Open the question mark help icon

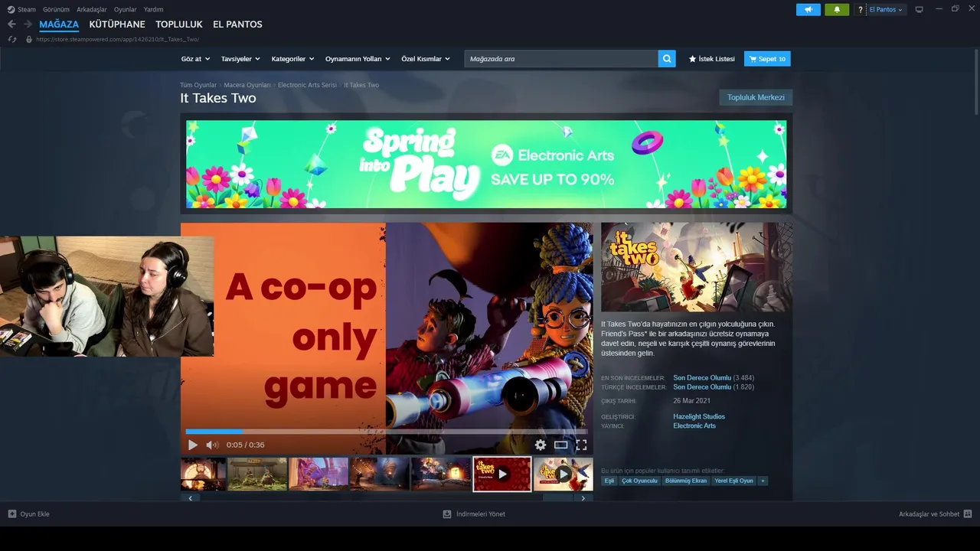click(861, 9)
